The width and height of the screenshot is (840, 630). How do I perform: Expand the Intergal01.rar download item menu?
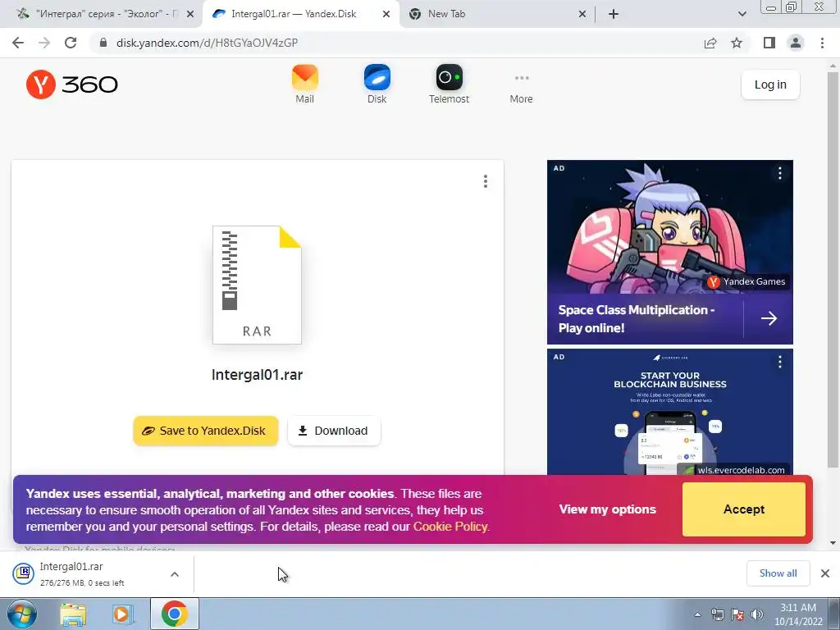click(x=175, y=574)
